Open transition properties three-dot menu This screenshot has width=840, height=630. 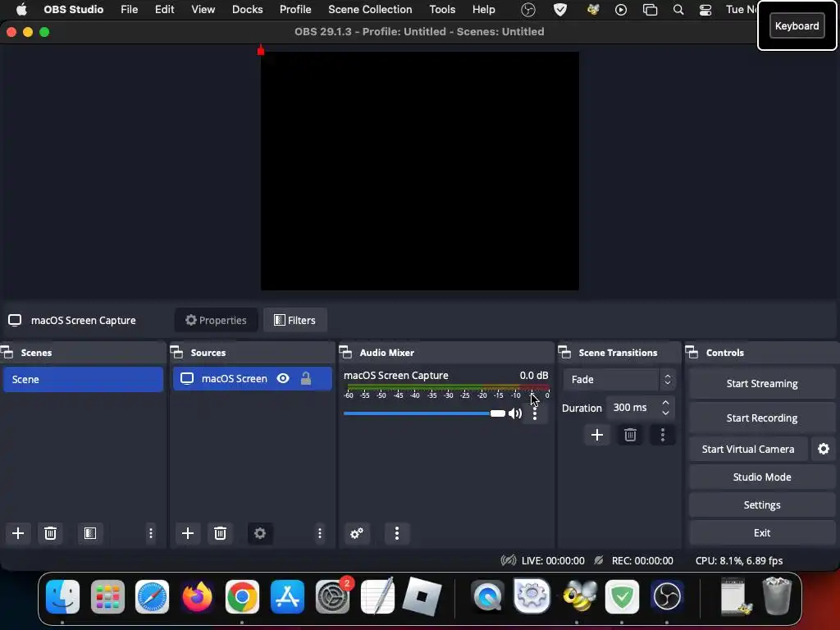click(x=663, y=435)
